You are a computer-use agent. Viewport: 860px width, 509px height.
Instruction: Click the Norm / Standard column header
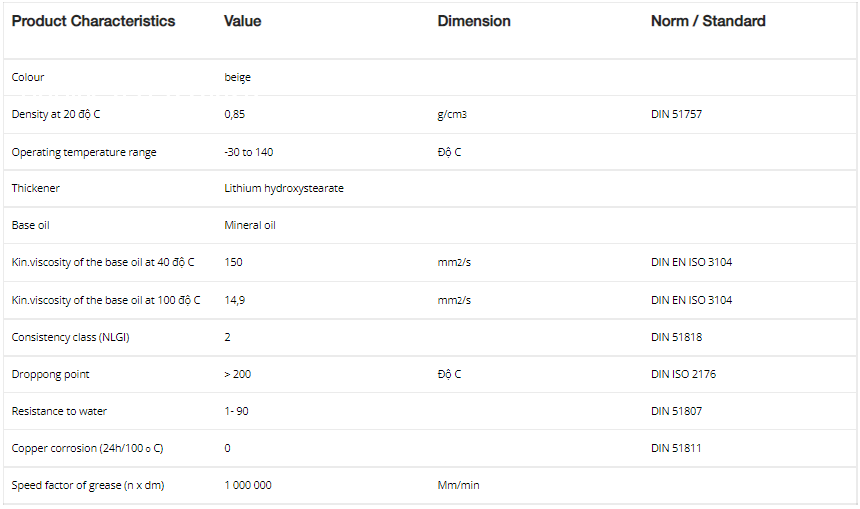point(708,21)
